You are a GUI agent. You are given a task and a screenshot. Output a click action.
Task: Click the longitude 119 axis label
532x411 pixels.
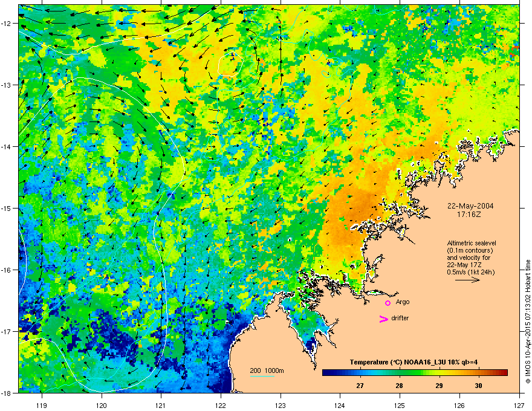(x=42, y=405)
